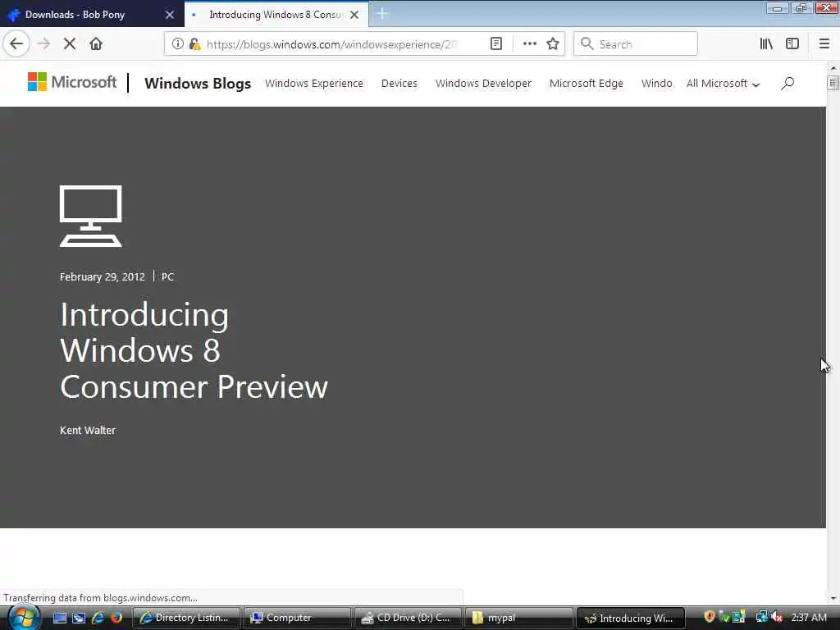Switch to CD Drive (D:) taskbar window

pyautogui.click(x=408, y=619)
